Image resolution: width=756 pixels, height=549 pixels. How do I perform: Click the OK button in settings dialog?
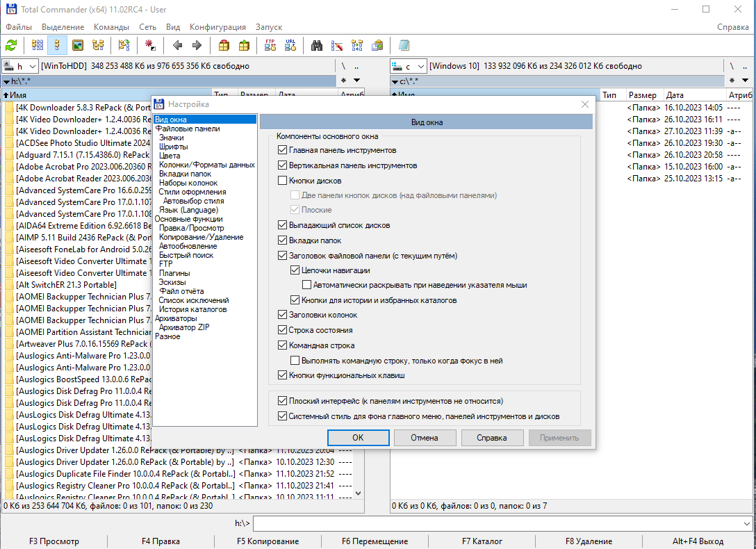pyautogui.click(x=358, y=438)
